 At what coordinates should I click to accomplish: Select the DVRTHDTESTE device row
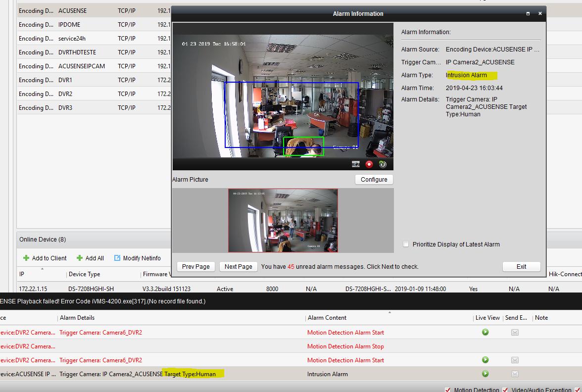pos(77,52)
